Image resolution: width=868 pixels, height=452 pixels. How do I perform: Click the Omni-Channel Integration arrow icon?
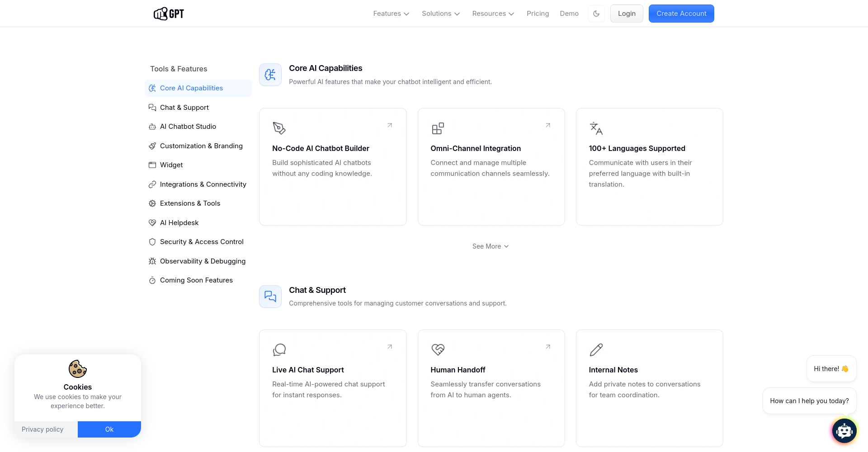548,125
